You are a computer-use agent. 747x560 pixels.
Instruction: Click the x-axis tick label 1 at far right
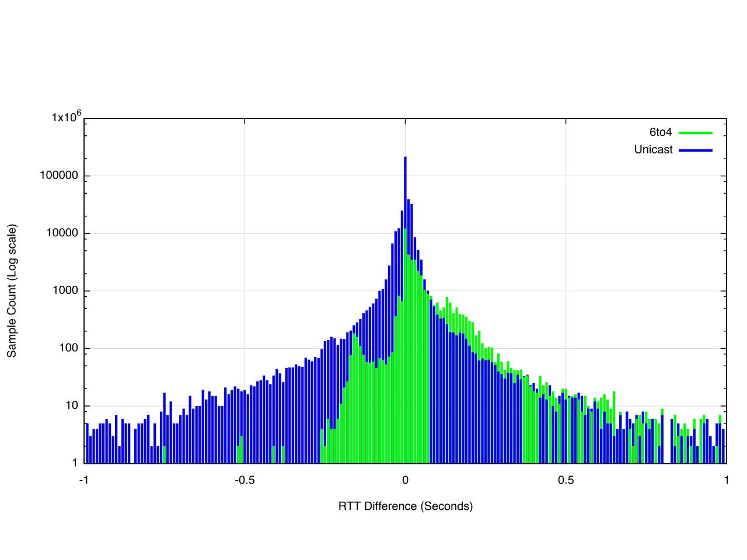click(x=727, y=480)
